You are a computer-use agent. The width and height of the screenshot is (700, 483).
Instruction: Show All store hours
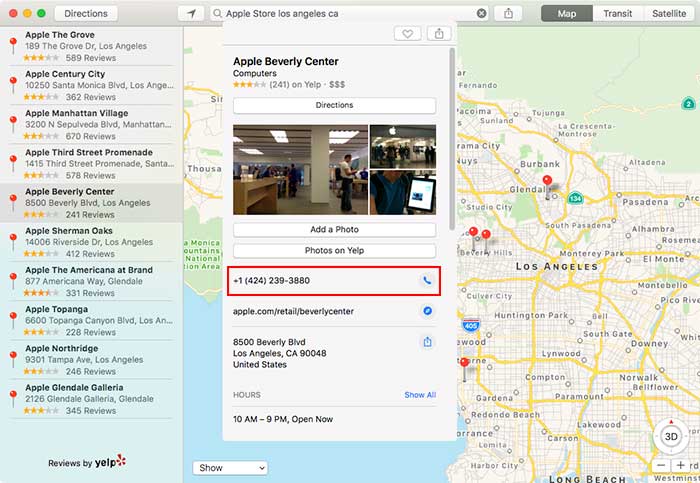(420, 395)
